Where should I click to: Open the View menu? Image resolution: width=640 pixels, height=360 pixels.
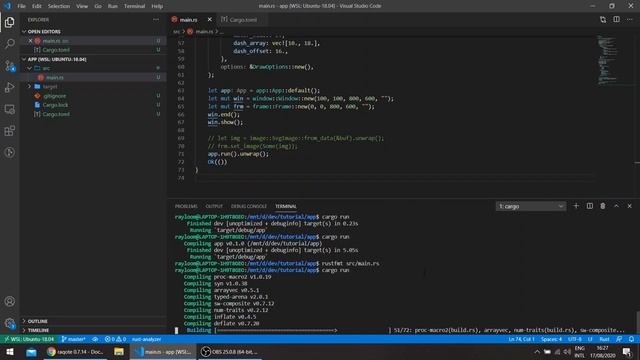coord(82,6)
